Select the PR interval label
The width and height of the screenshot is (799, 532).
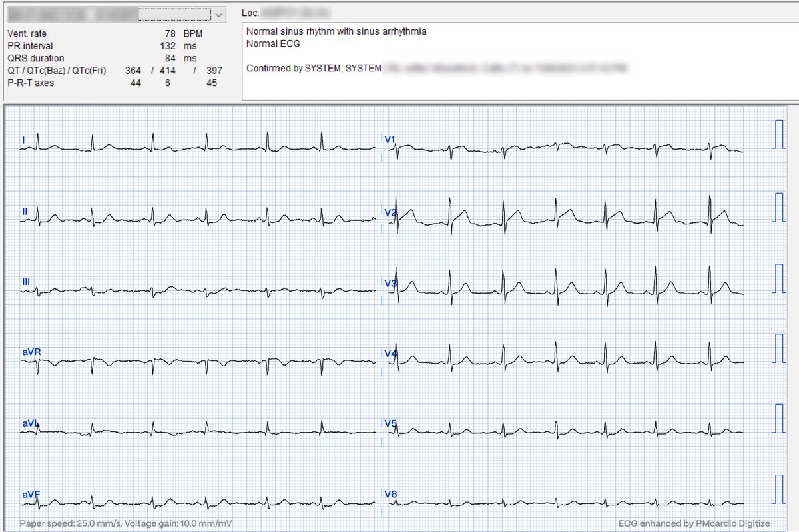point(31,46)
